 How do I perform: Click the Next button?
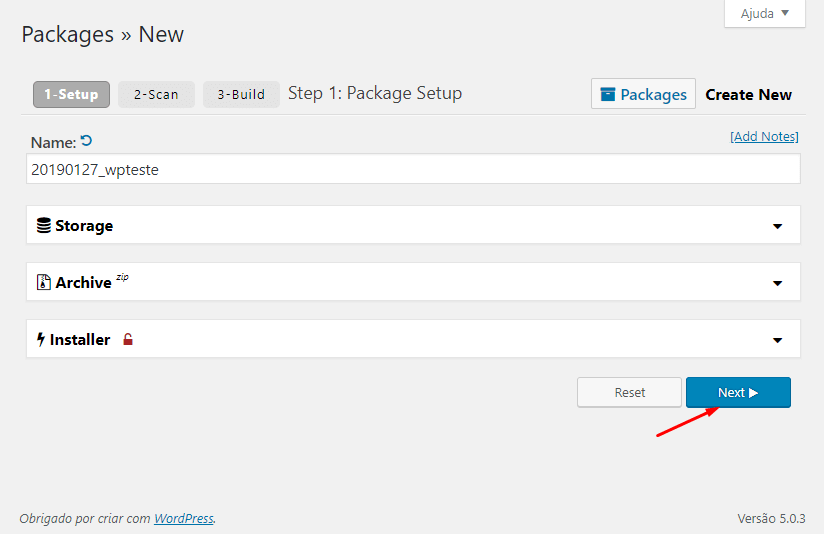point(738,393)
